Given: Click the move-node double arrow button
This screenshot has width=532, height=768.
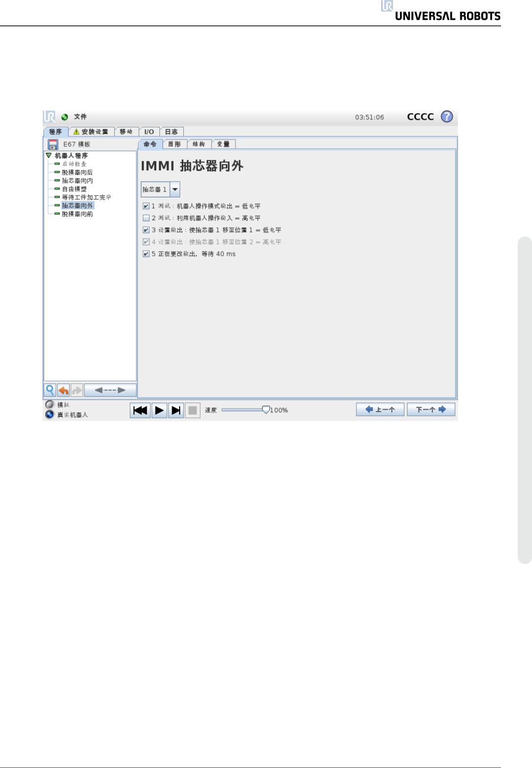Looking at the screenshot, I should (x=110, y=390).
